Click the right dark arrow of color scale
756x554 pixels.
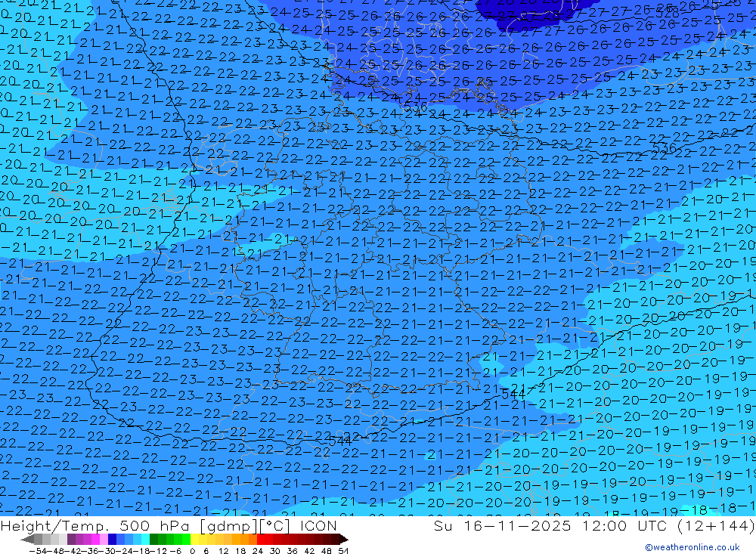[x=343, y=540]
